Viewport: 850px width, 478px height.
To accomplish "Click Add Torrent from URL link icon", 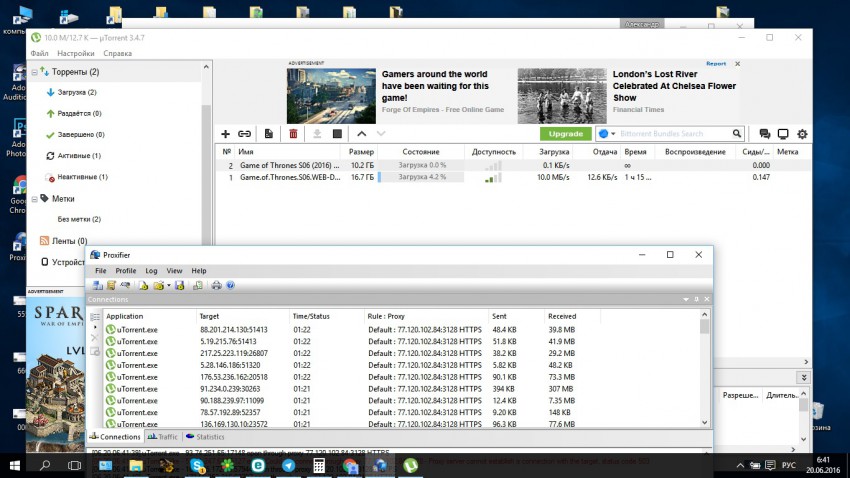I will [x=245, y=134].
